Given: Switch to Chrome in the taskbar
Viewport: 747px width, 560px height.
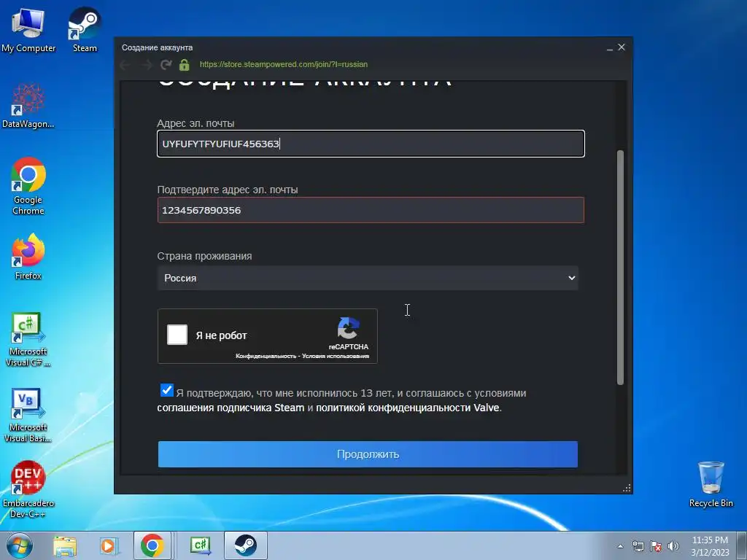Looking at the screenshot, I should (x=152, y=545).
